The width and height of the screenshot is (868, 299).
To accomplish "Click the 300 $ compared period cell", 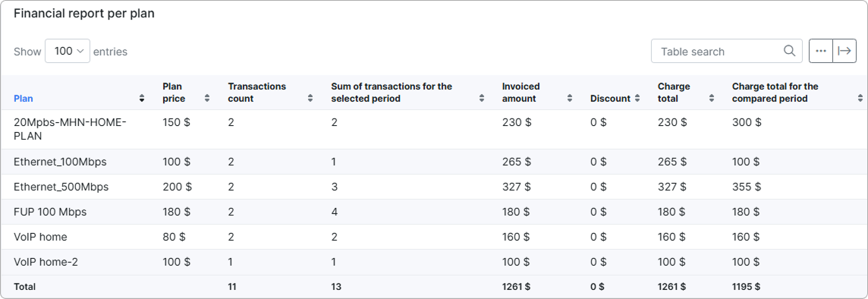I will point(747,122).
